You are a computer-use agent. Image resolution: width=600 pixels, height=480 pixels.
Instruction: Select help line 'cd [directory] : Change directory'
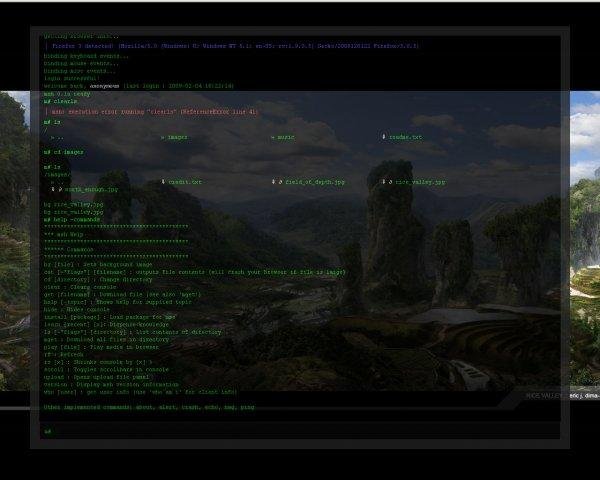point(98,279)
